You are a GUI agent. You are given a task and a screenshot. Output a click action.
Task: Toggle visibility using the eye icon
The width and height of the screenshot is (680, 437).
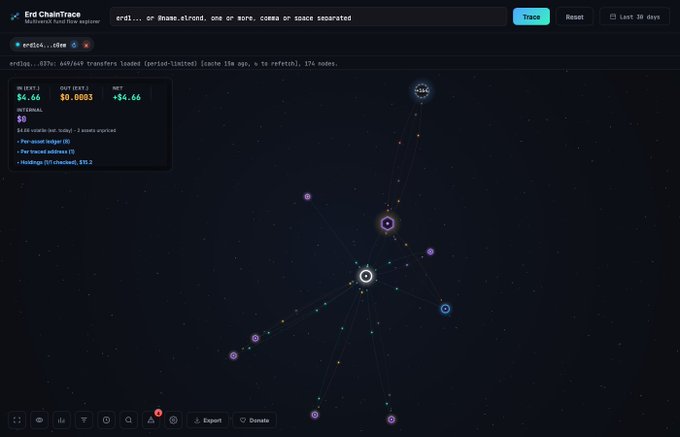[39, 420]
